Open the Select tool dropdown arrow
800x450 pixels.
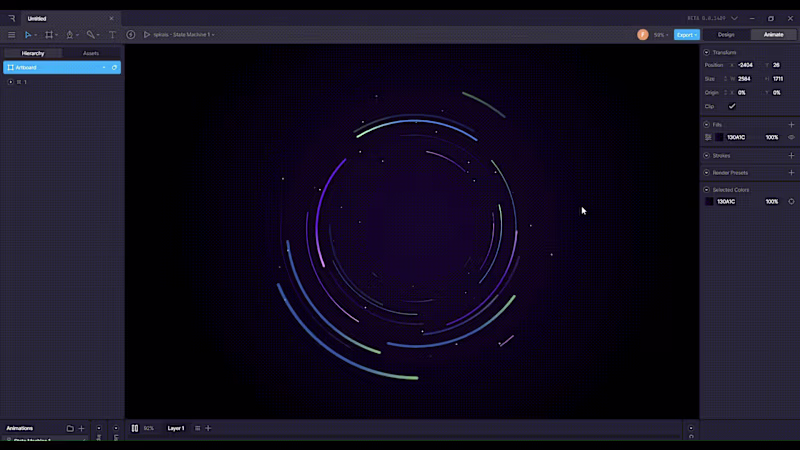tap(36, 35)
